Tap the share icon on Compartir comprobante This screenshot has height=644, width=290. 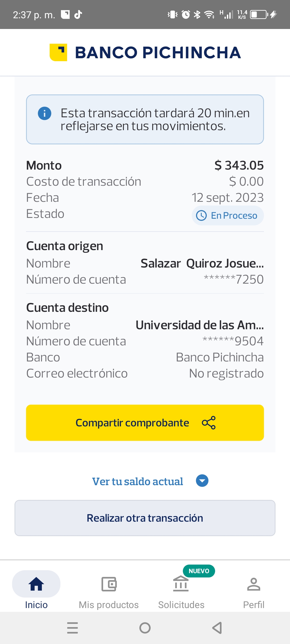click(209, 423)
